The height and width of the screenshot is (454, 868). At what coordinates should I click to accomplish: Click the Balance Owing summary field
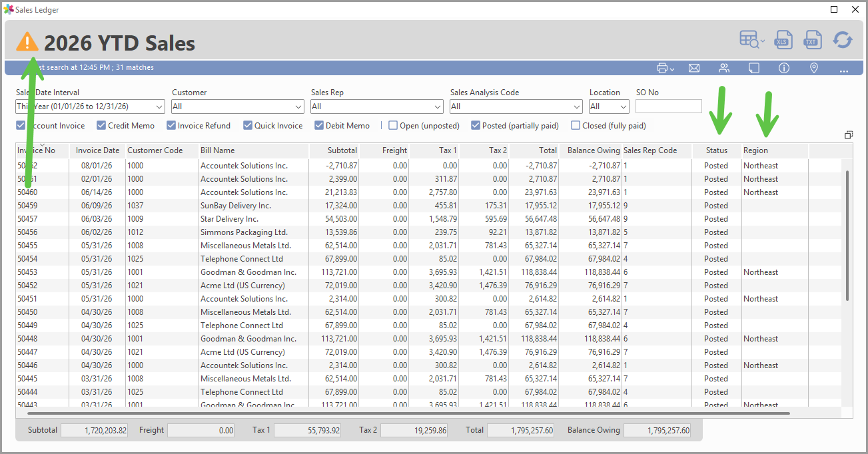click(657, 431)
